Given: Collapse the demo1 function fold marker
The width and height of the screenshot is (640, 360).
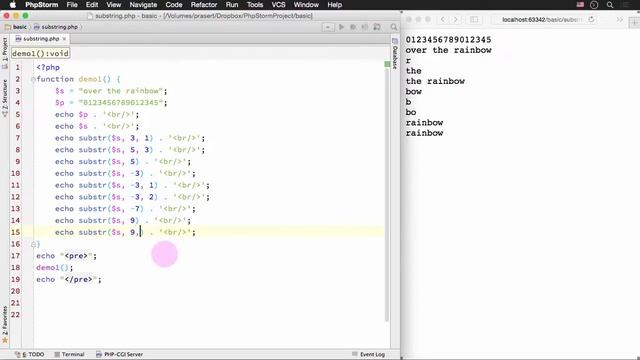Looking at the screenshot, I should pyautogui.click(x=33, y=79).
